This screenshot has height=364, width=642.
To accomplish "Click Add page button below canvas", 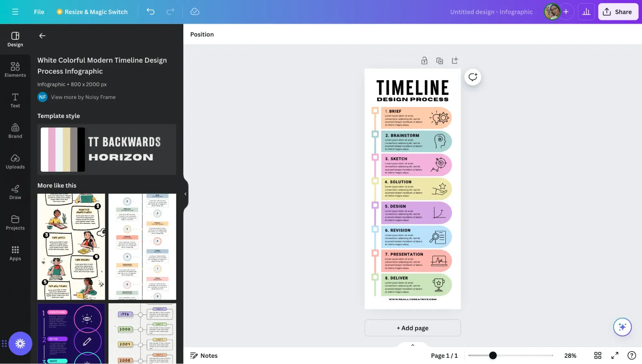I will pos(413,328).
